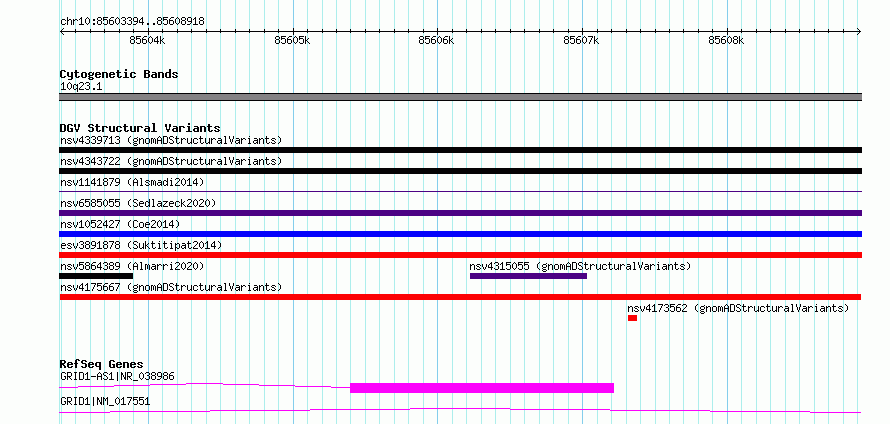890x424 pixels.
Task: Select the red bar for esv3891878
Action: pyautogui.click(x=460, y=255)
